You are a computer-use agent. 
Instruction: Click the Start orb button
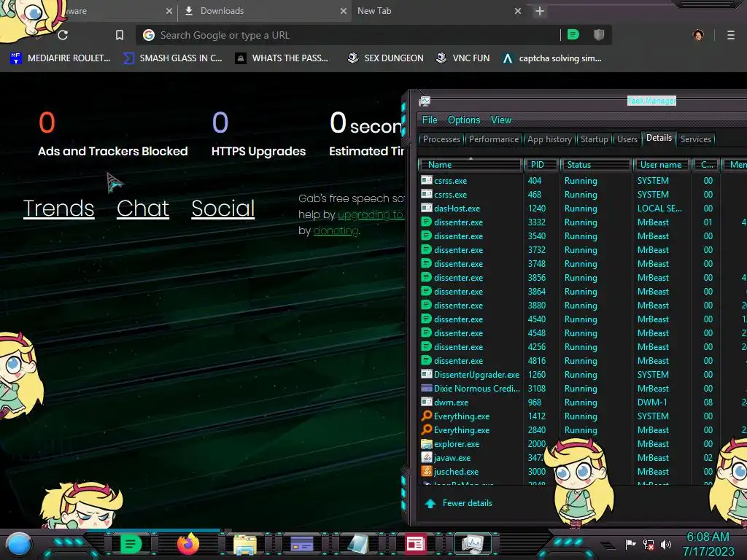coord(19,545)
